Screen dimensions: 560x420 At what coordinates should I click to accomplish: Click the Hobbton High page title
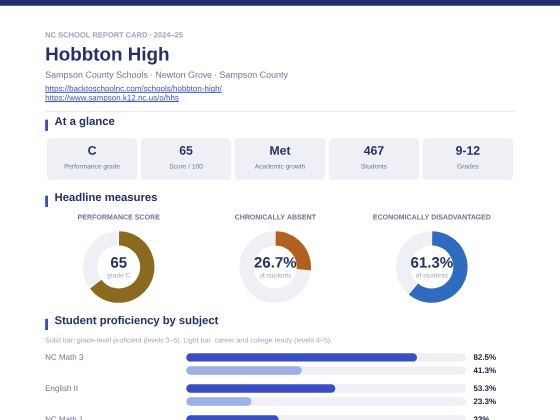[x=107, y=54]
